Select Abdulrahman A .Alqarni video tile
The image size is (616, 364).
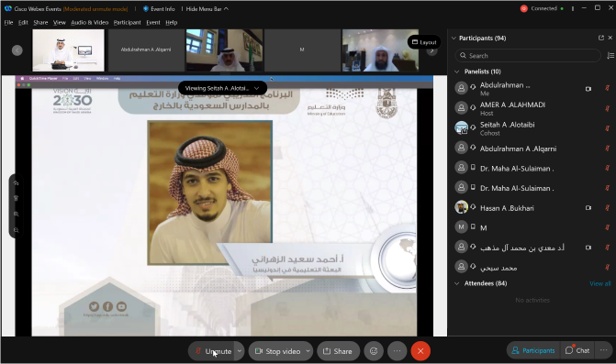[x=146, y=50]
